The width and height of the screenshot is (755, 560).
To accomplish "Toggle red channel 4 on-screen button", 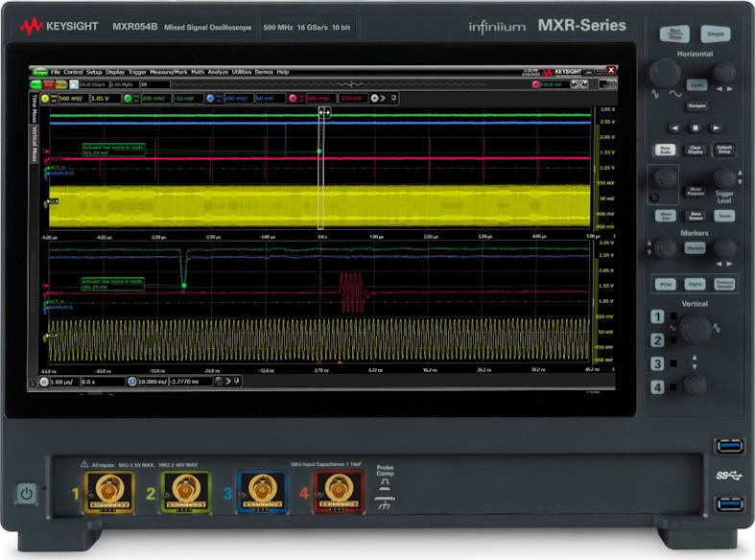I will [293, 98].
